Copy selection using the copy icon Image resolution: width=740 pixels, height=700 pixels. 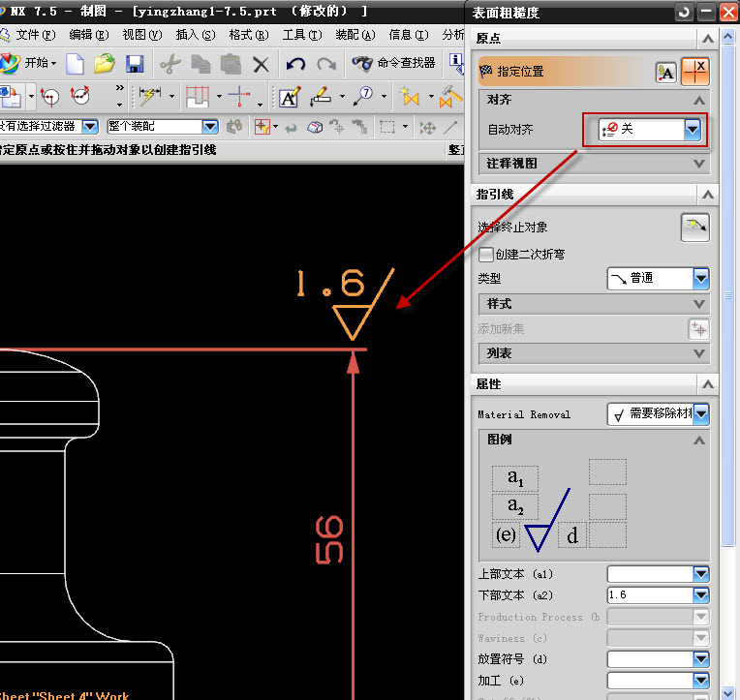click(x=201, y=64)
